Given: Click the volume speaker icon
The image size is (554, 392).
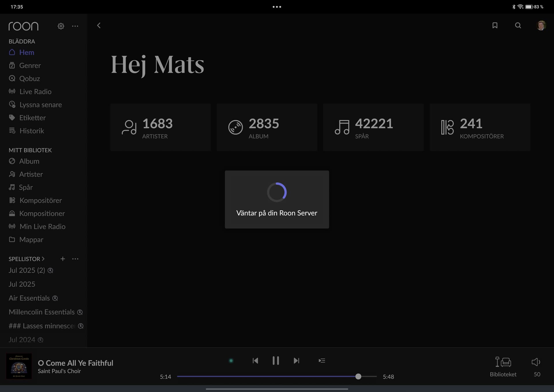Looking at the screenshot, I should tap(536, 362).
